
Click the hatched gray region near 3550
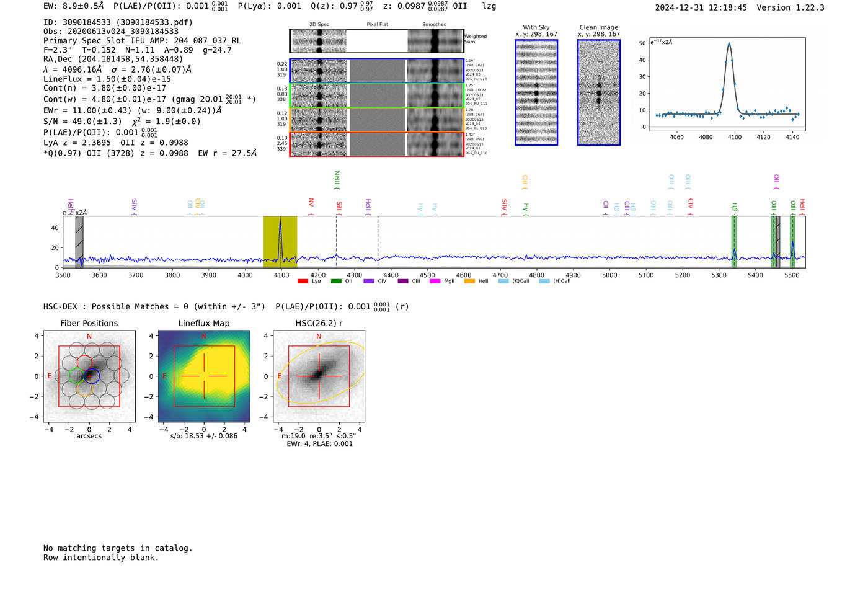[79, 242]
